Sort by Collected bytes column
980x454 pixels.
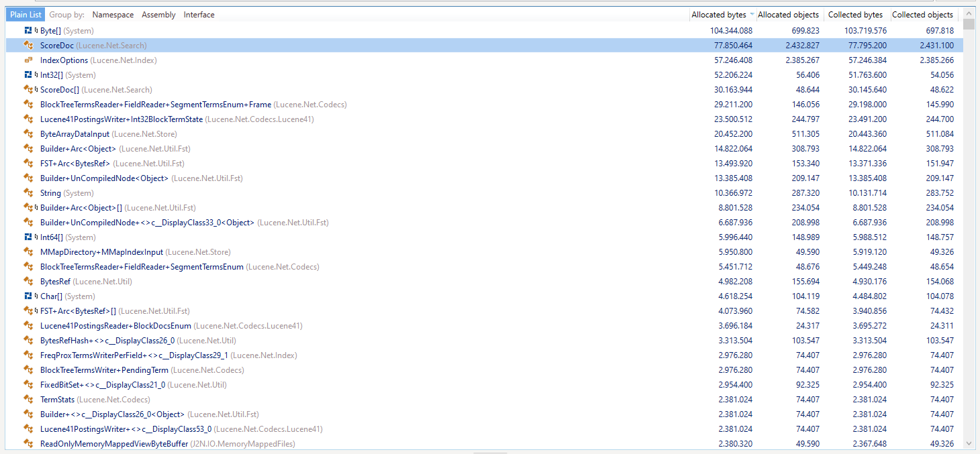coord(856,15)
